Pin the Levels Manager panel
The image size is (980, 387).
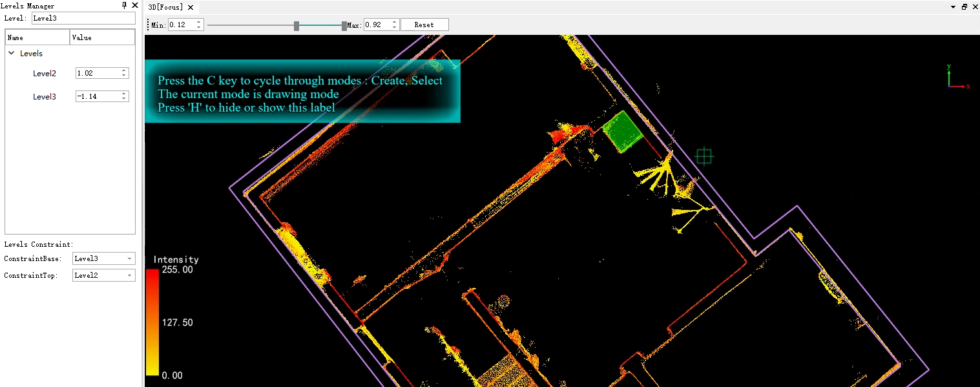pyautogui.click(x=124, y=6)
